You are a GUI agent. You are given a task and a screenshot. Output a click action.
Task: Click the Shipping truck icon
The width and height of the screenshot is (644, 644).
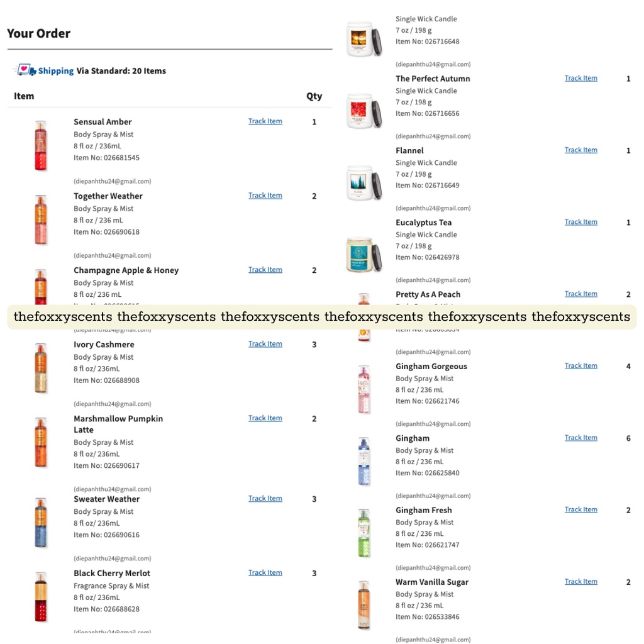[x=24, y=70]
